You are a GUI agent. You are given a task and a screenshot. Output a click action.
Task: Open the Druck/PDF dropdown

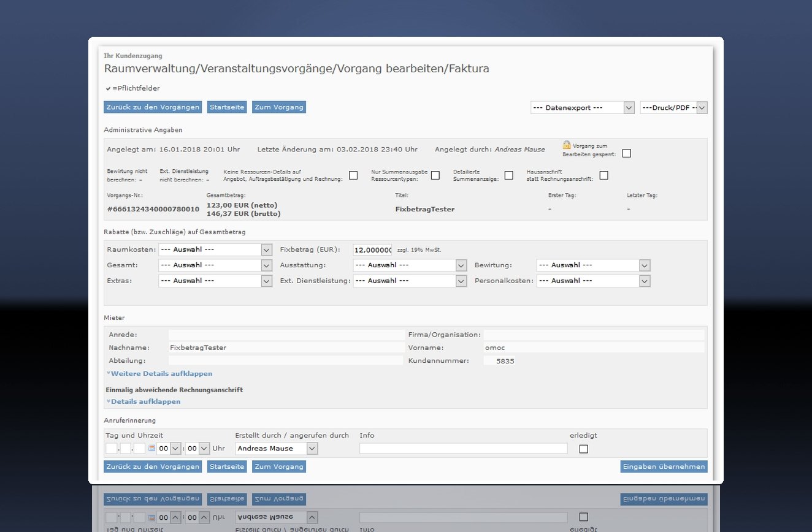click(673, 108)
